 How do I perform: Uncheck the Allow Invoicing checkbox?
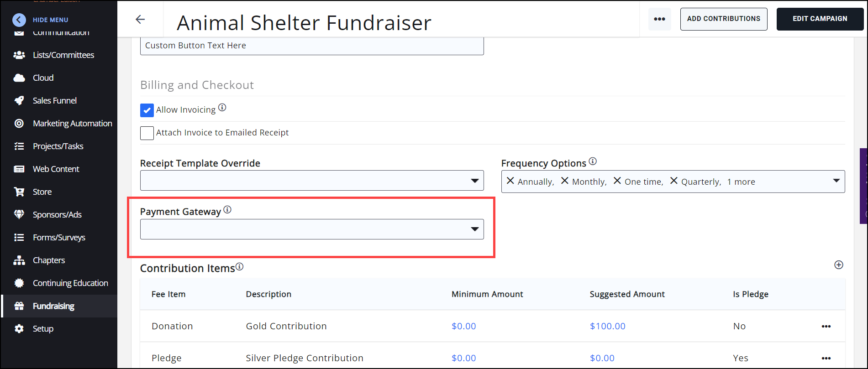tap(147, 110)
